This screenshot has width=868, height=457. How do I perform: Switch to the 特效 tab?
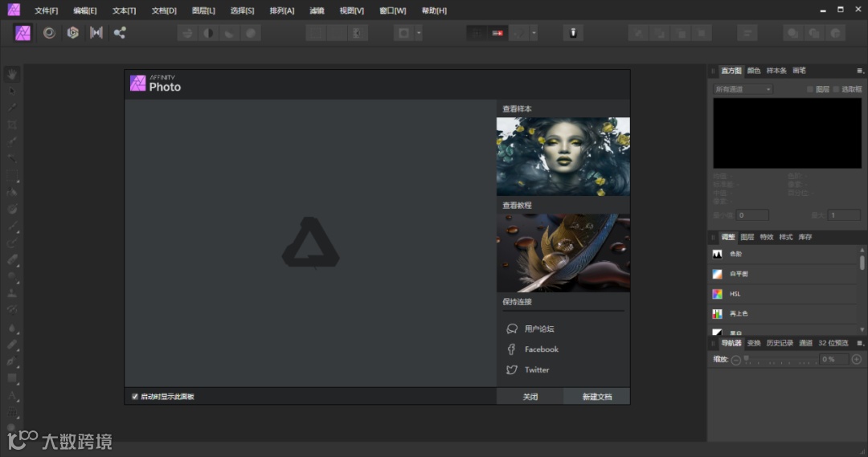coord(766,237)
